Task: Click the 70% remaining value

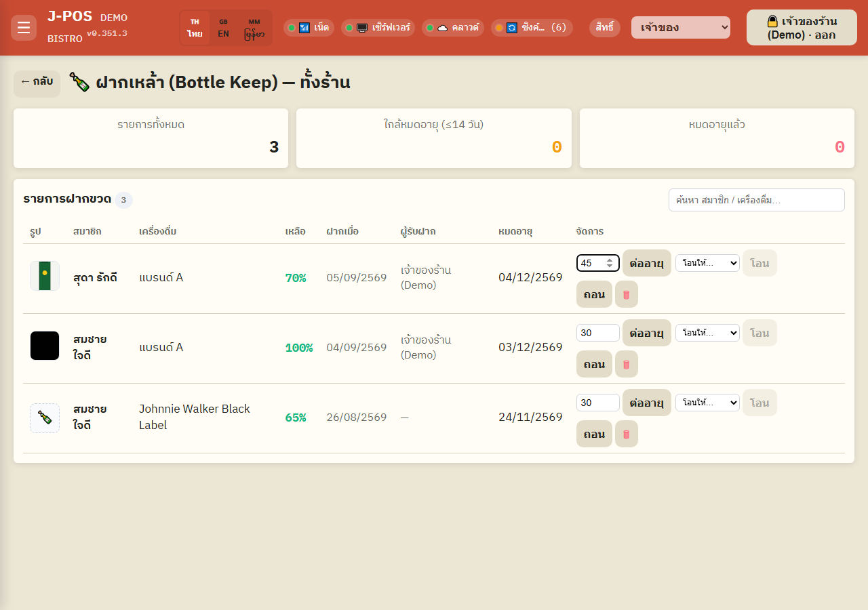Action: [x=296, y=278]
